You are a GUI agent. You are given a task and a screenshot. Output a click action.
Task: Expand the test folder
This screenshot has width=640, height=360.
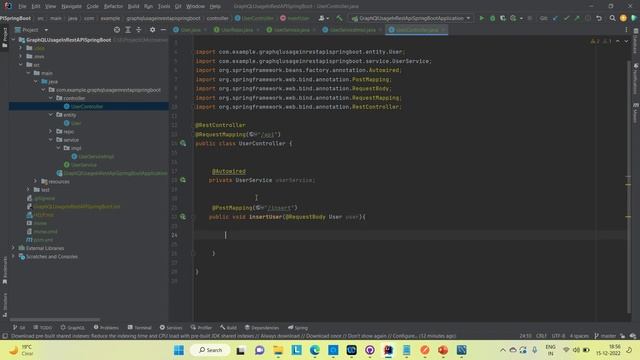(x=28, y=189)
